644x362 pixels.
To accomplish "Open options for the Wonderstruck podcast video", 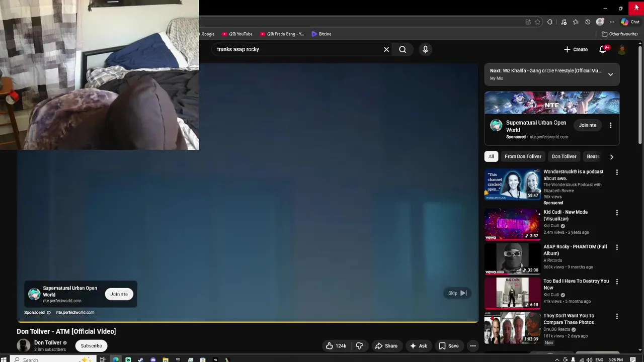I will (x=617, y=172).
